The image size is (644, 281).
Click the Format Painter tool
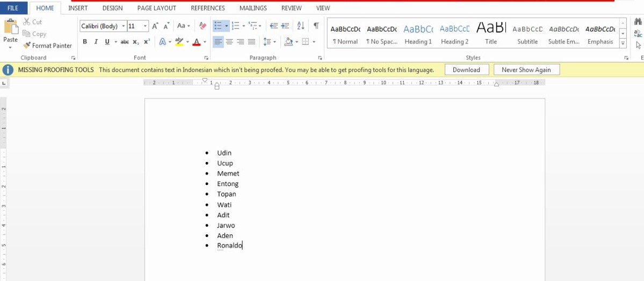click(x=47, y=46)
